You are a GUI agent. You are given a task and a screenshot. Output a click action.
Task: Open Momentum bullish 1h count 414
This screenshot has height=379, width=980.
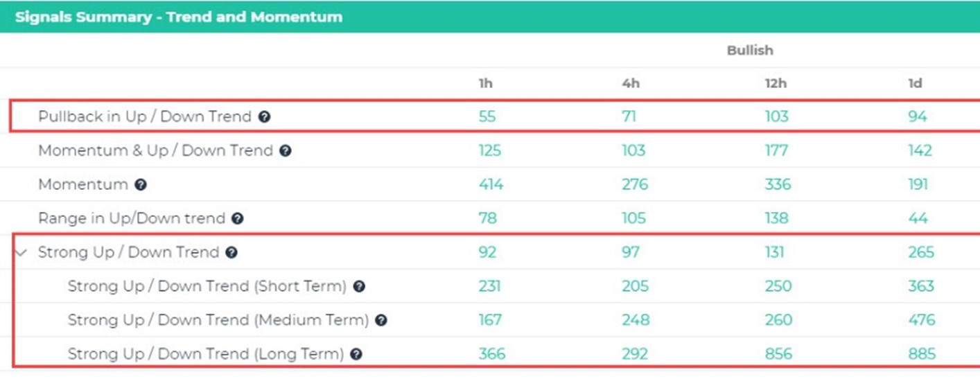[x=491, y=184]
